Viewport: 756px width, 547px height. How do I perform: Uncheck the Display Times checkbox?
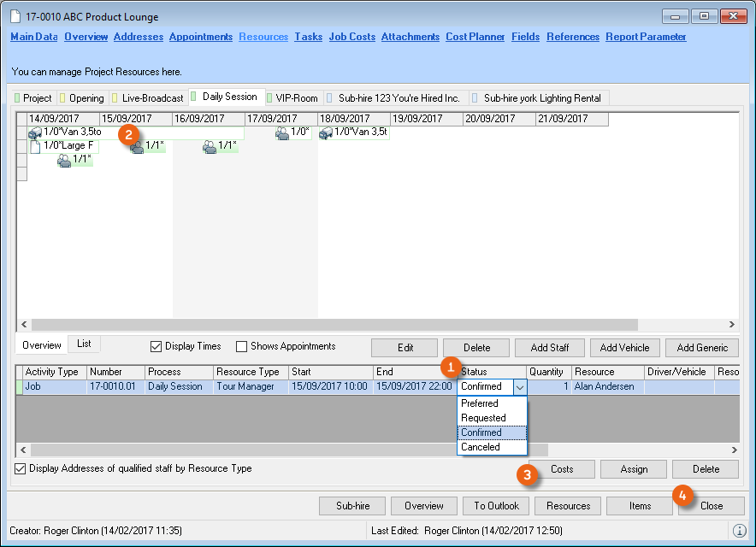click(156, 346)
